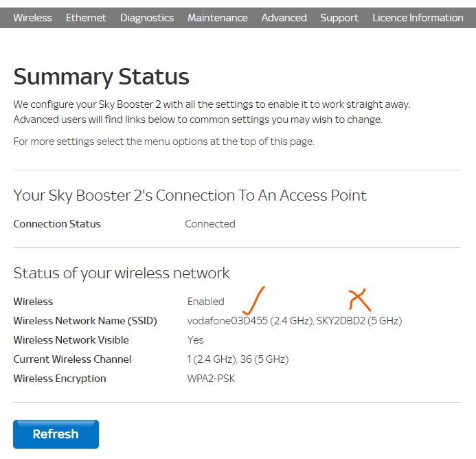476x459 pixels.
Task: Click the Summary Status heading
Action: click(101, 76)
